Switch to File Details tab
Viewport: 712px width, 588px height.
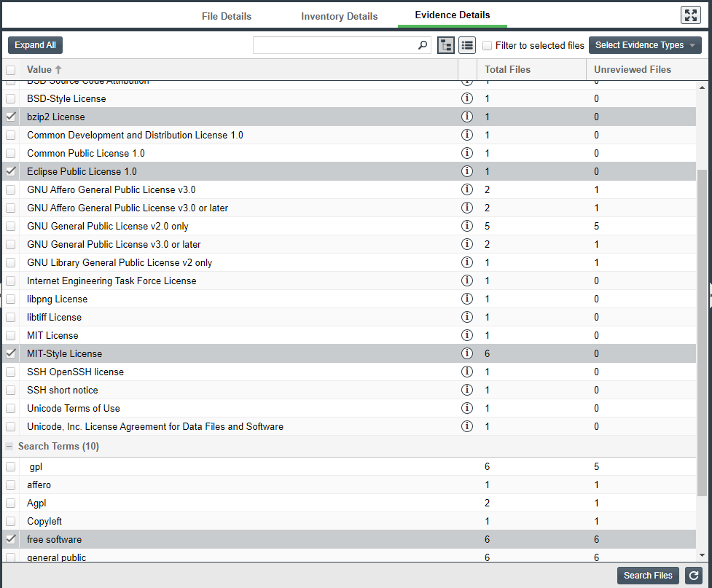tap(227, 16)
